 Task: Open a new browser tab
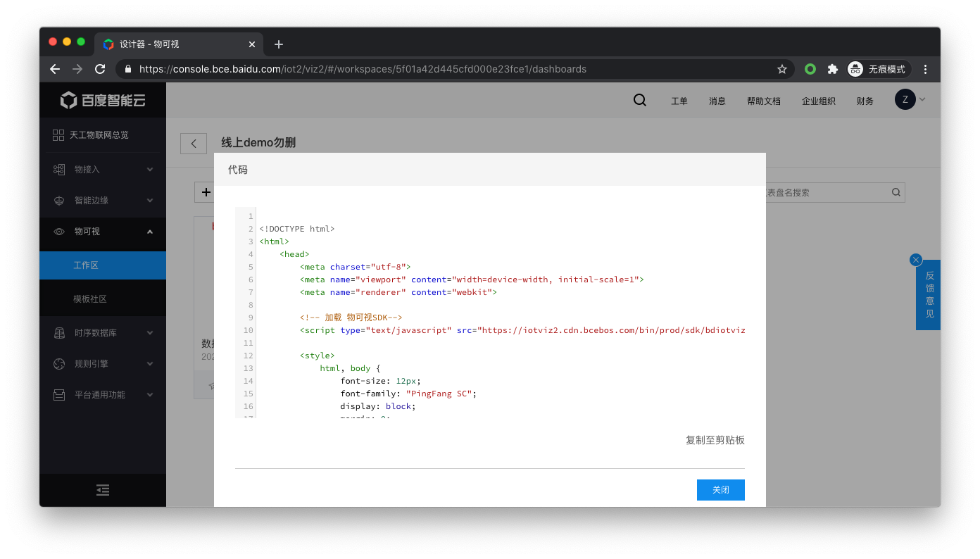point(279,44)
